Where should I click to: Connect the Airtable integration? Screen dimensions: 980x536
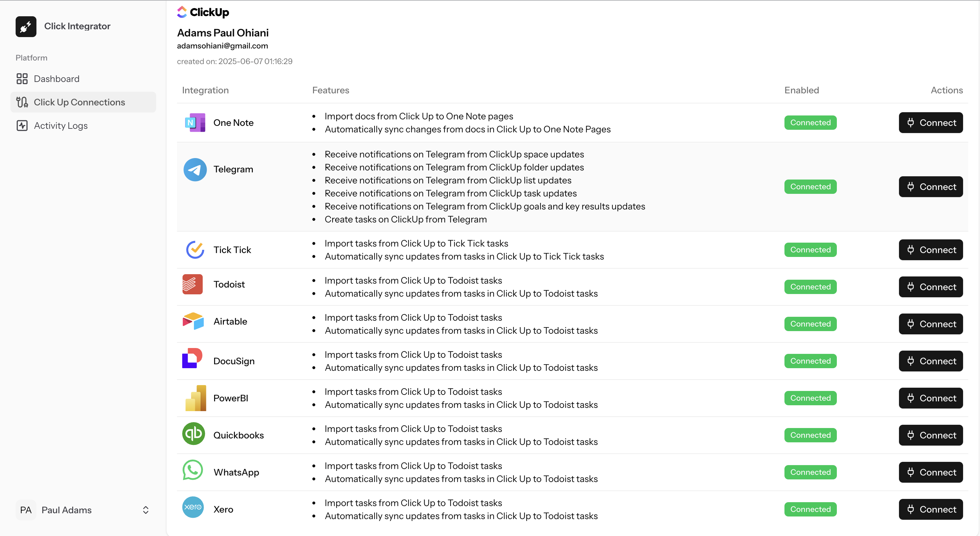point(931,324)
